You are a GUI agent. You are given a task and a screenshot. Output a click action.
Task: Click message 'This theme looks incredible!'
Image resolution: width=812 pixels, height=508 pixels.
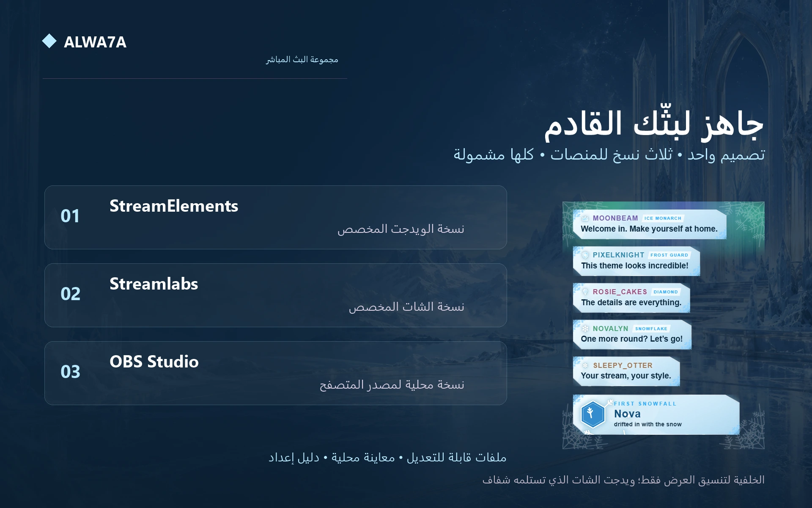click(x=635, y=266)
